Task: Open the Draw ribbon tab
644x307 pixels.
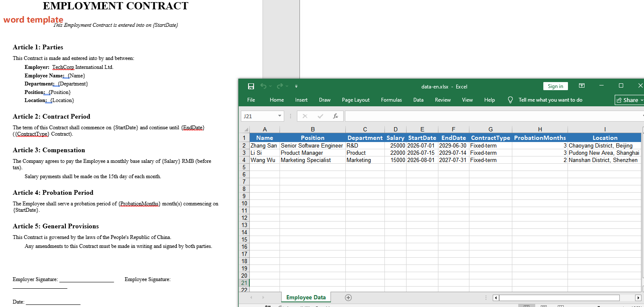Action: click(325, 100)
